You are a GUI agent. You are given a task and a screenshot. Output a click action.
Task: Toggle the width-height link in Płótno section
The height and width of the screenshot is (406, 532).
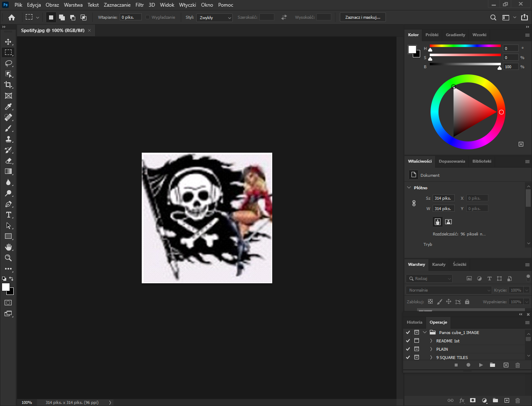(x=414, y=203)
